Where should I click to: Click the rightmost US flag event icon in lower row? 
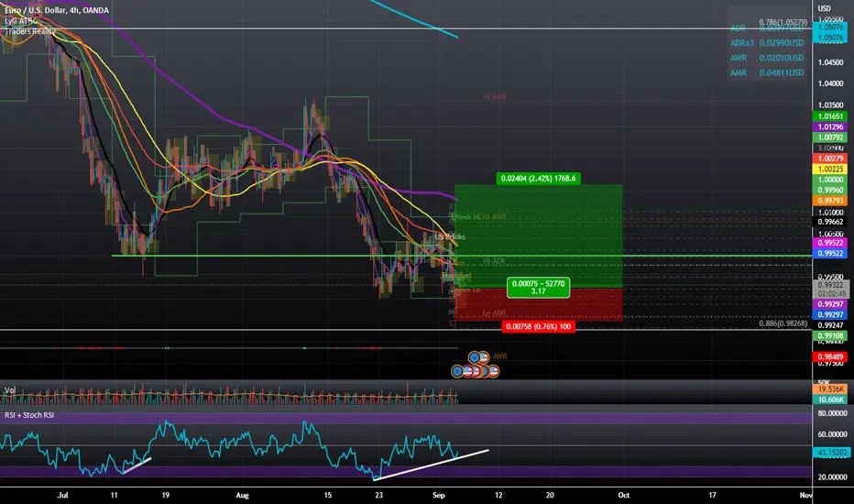(493, 372)
